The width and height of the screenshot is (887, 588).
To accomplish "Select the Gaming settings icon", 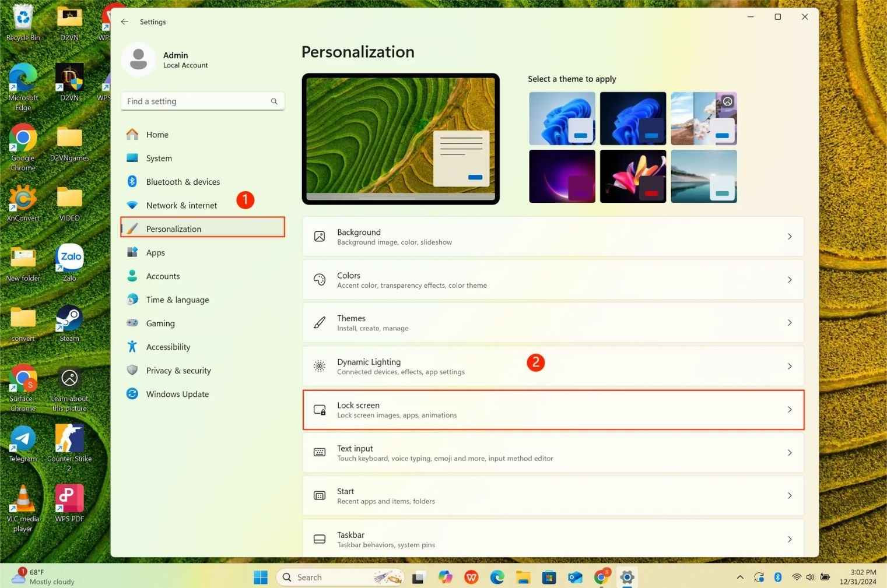I will coord(133,323).
